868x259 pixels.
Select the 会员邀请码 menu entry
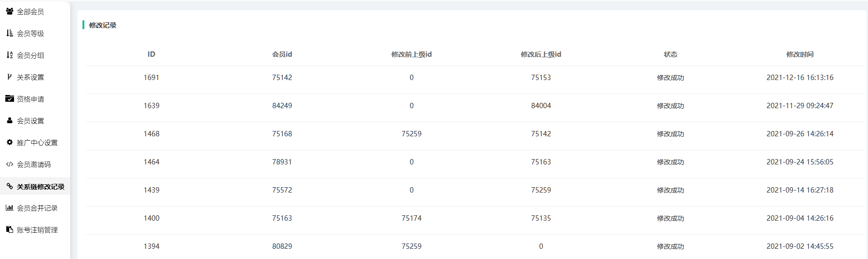click(x=35, y=164)
